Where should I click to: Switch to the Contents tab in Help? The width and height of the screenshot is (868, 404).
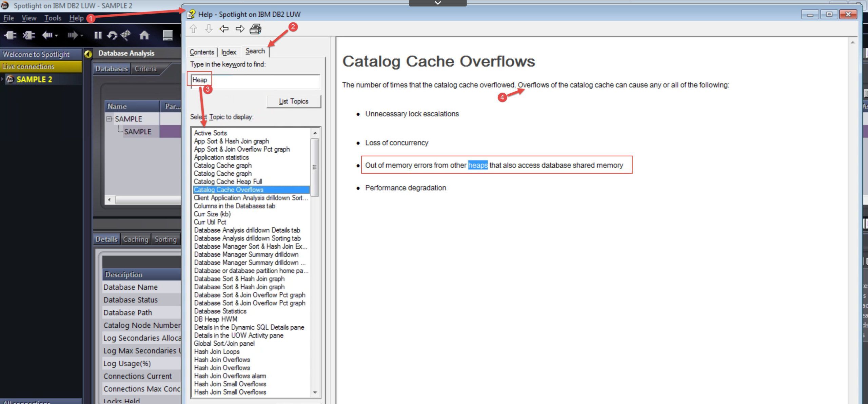202,52
